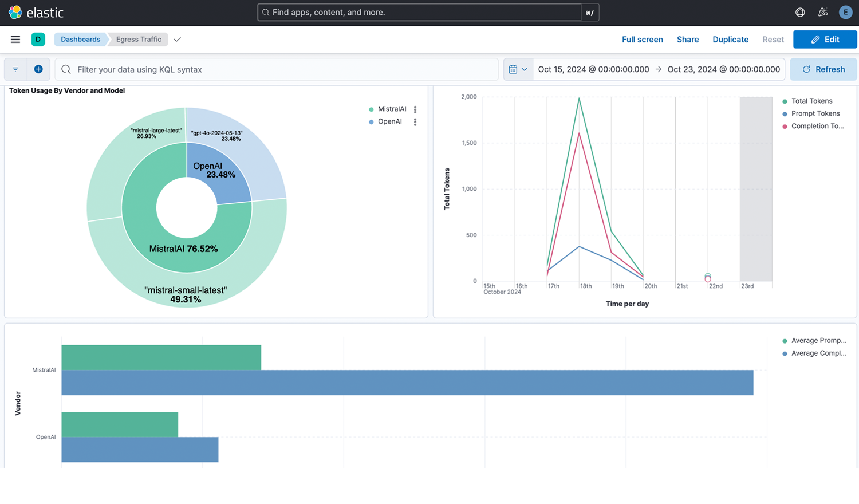859x504 pixels.
Task: Open the help menu icon
Action: click(x=800, y=12)
